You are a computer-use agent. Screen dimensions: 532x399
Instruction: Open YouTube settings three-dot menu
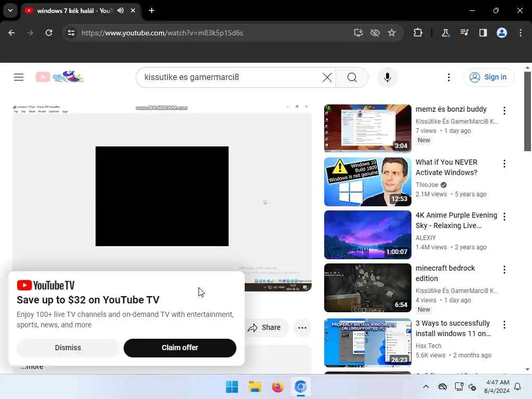coord(448,77)
